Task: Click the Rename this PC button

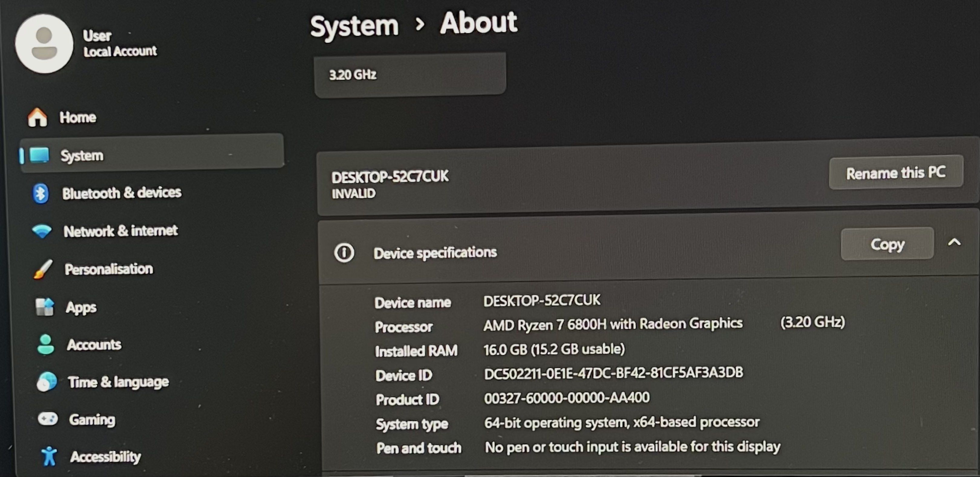Action: coord(896,173)
